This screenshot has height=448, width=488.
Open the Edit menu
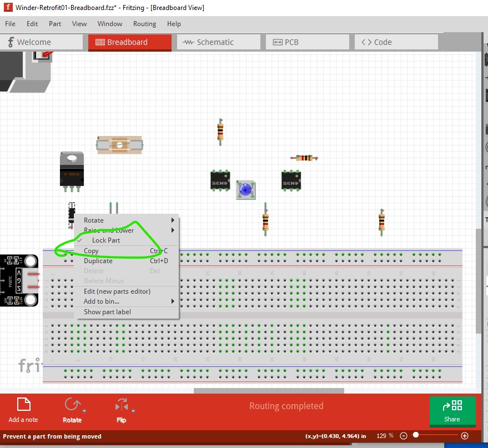(x=32, y=24)
